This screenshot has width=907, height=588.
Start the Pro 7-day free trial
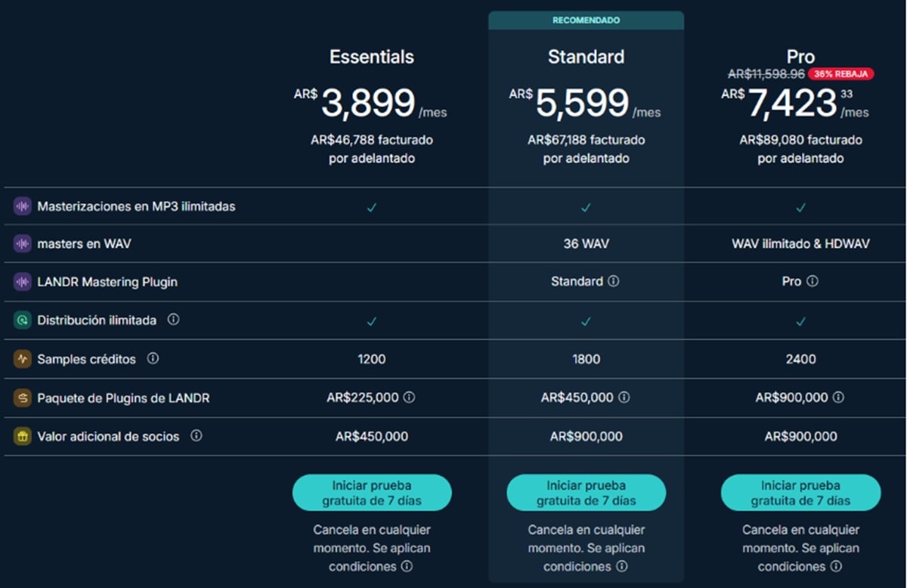coord(800,493)
